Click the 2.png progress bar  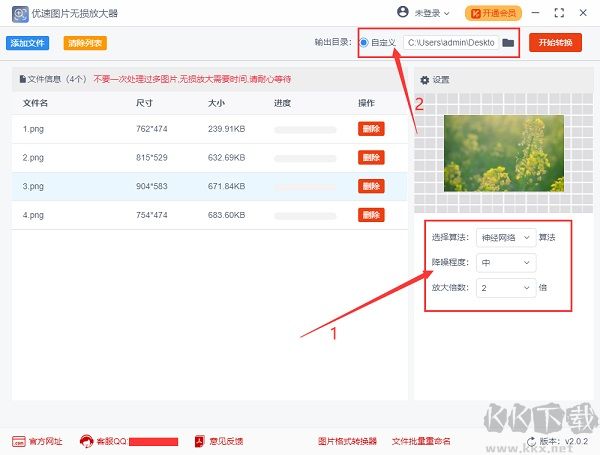tap(305, 158)
